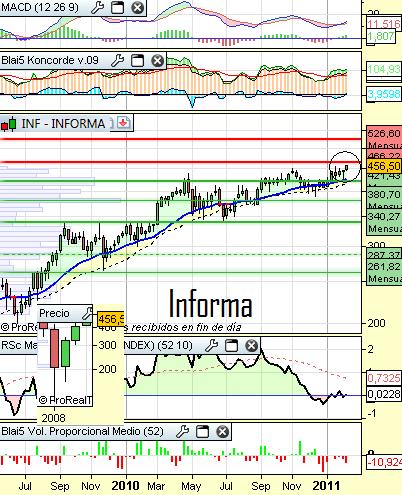Open the Precio popup settings wrench
Screen dimensions: 402x495
[87, 313]
